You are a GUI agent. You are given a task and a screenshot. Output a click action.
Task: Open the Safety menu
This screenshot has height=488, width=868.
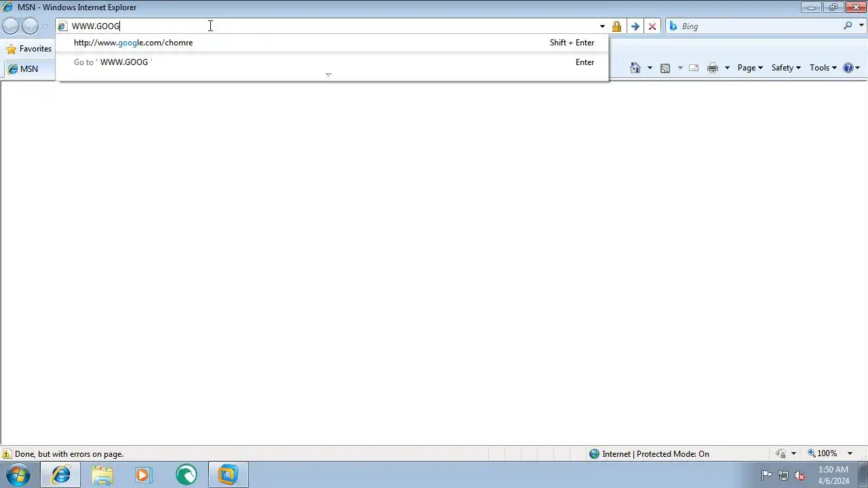pos(786,68)
